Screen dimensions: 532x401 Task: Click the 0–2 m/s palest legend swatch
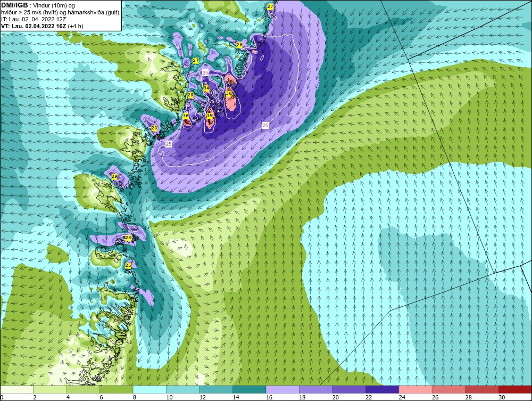(x=16, y=389)
